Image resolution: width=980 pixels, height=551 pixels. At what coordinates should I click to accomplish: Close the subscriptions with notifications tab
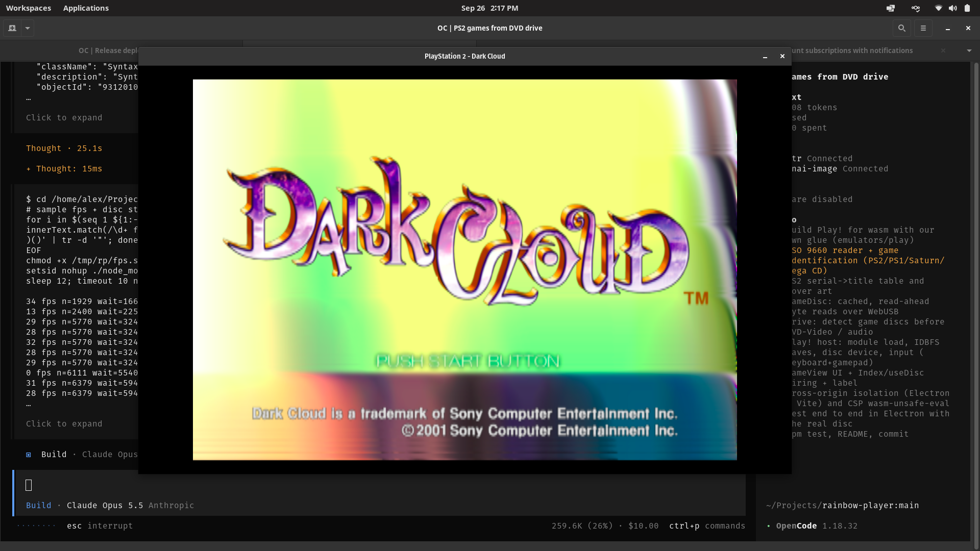[x=943, y=51]
